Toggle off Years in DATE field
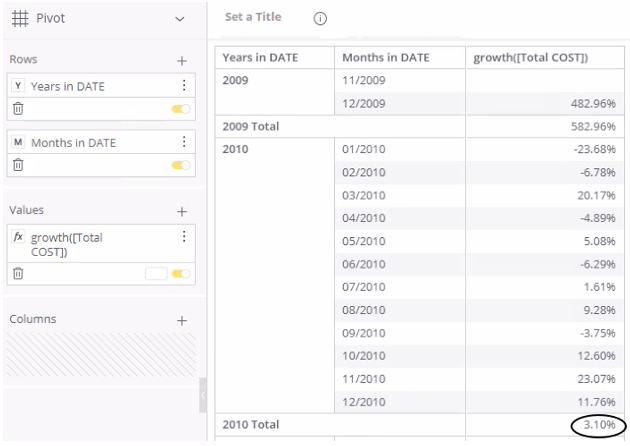The image size is (630, 446). 181,107
